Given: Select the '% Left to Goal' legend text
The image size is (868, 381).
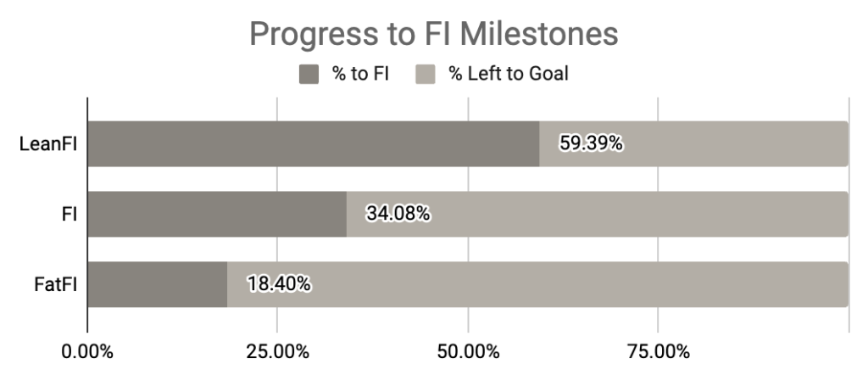Looking at the screenshot, I should [x=508, y=74].
